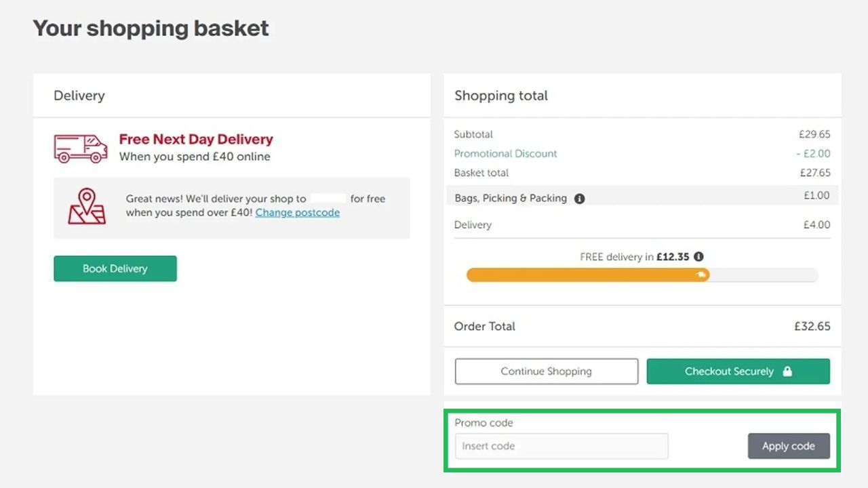Click the lock icon on Checkout Securely
868x488 pixels.
point(787,371)
